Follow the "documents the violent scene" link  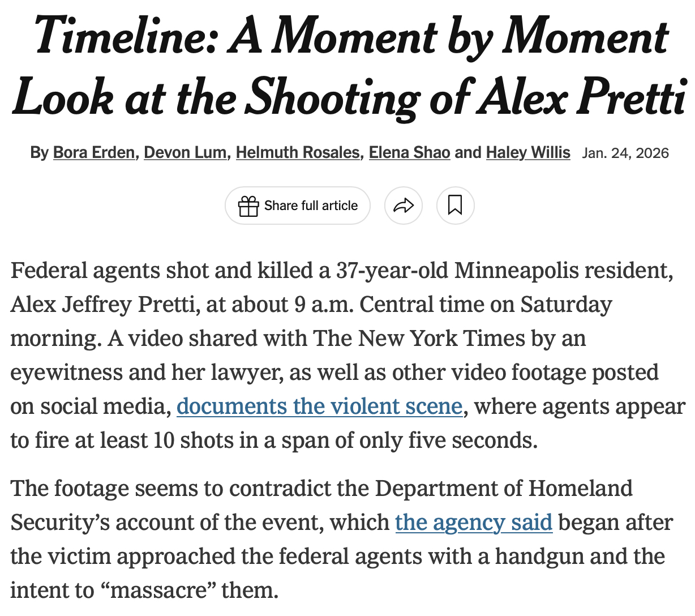(x=319, y=407)
